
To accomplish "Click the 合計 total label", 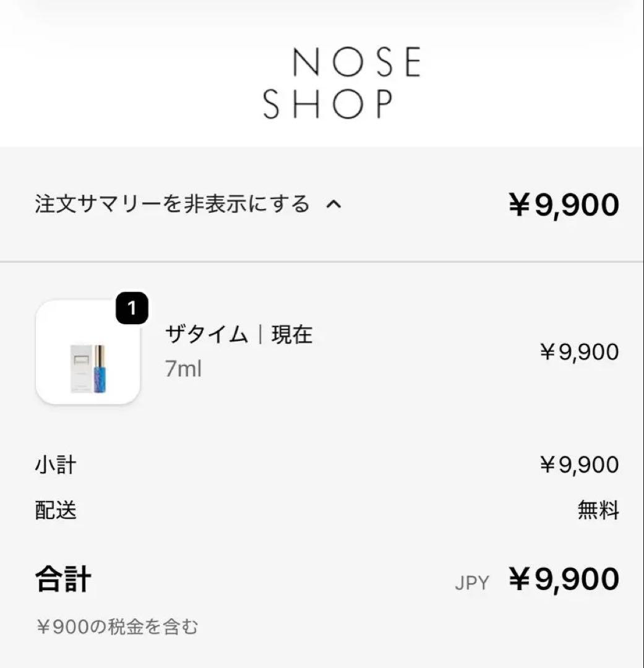I will 62,580.
